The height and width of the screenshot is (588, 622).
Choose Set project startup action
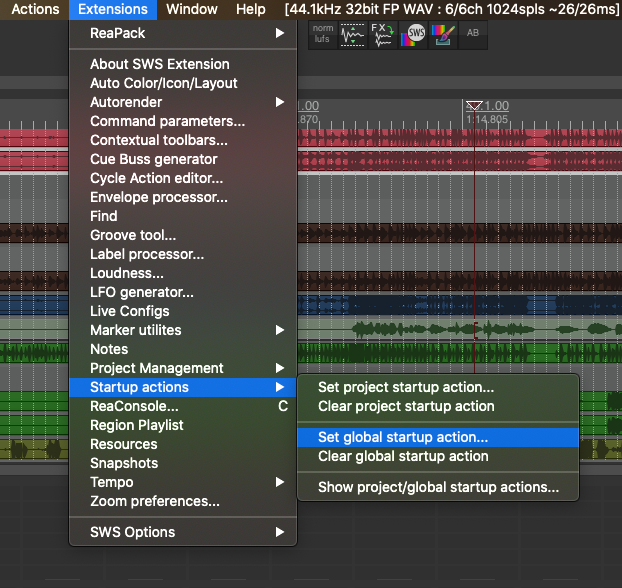pos(438,387)
